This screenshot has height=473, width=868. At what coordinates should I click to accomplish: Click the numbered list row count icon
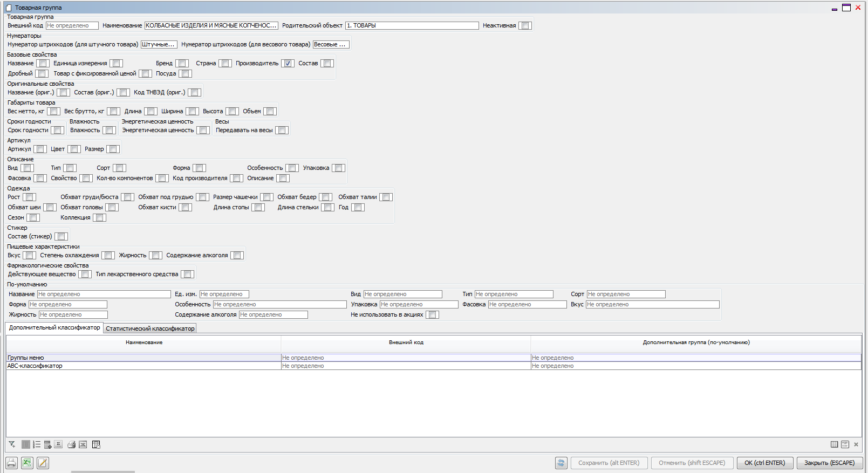tap(37, 444)
